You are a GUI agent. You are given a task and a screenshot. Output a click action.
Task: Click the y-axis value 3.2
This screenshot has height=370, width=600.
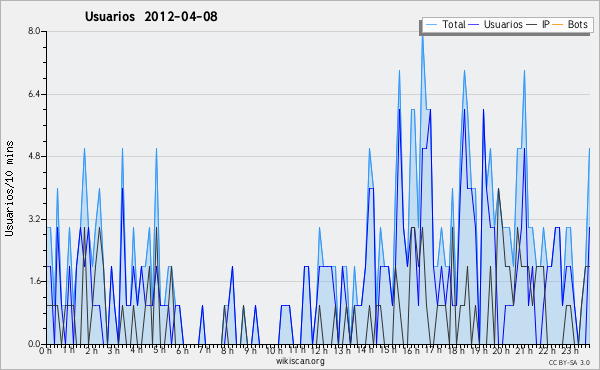(x=34, y=219)
